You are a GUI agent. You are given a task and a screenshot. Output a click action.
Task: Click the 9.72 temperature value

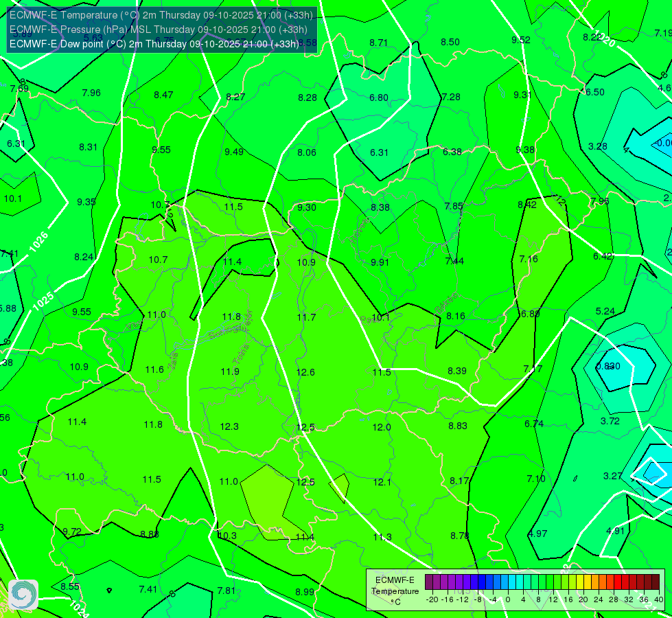[72, 531]
